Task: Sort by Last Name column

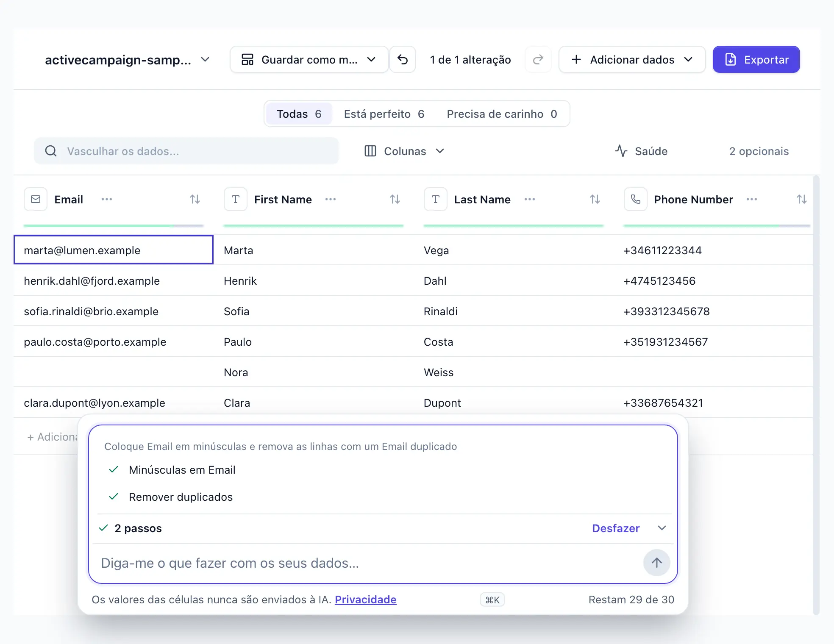Action: point(595,199)
